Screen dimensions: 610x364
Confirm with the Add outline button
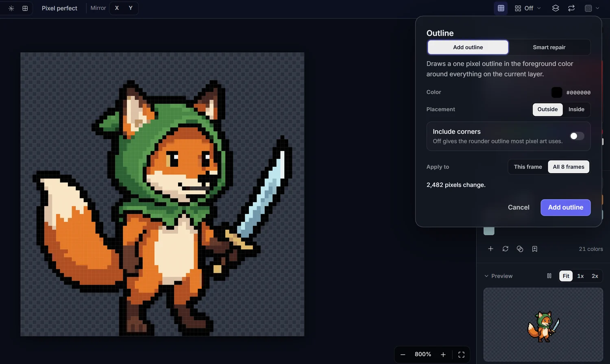(x=566, y=207)
